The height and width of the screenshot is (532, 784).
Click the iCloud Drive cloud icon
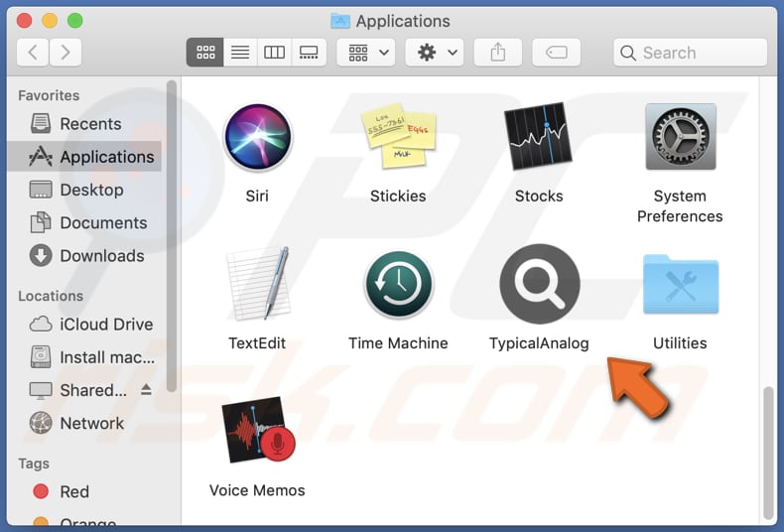(x=41, y=324)
